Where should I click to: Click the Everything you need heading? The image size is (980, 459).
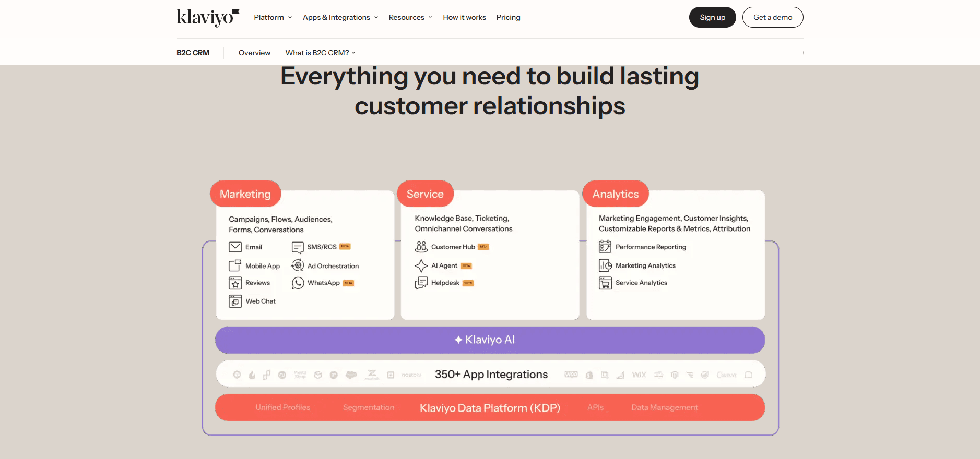coord(490,91)
